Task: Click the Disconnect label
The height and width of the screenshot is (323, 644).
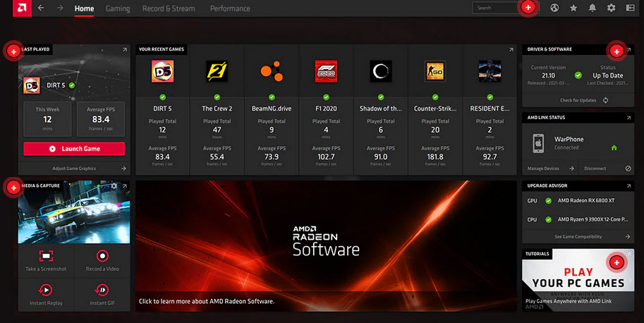Action: [x=595, y=169]
